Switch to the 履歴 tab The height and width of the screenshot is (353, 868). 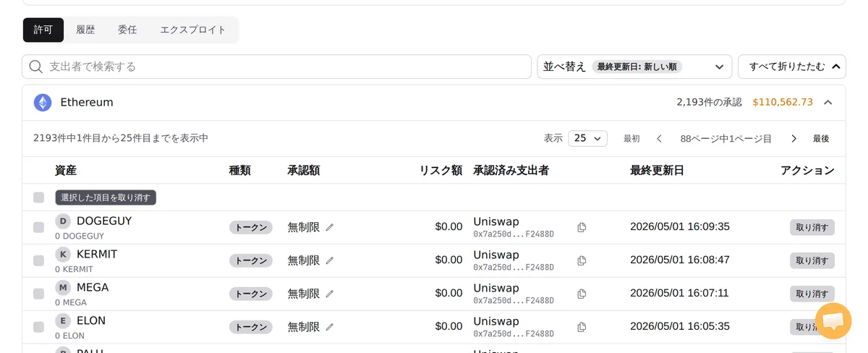pos(85,30)
